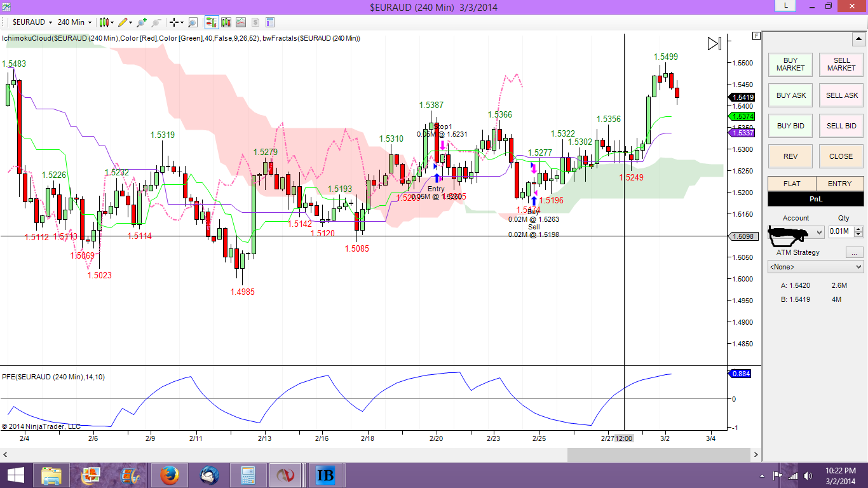Open ATM Strategy ellipsis settings button

(855, 252)
